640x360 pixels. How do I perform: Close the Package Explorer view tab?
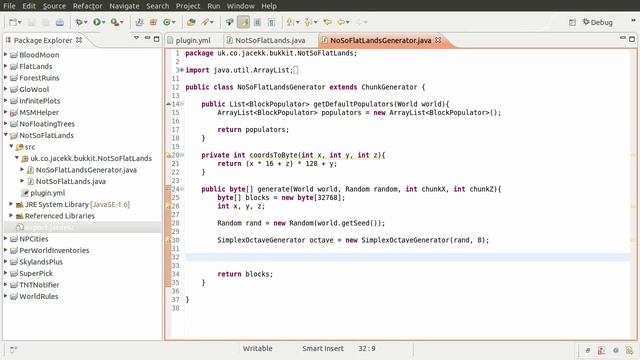pyautogui.click(x=79, y=40)
